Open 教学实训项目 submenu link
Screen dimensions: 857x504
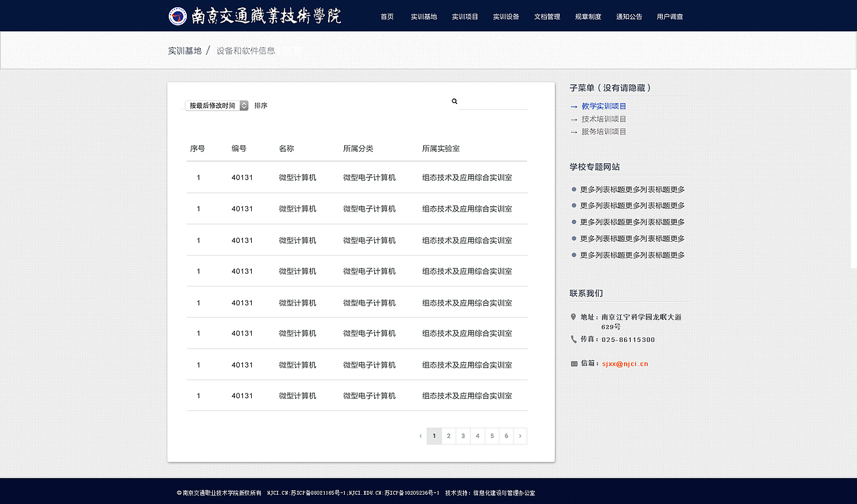coord(604,106)
